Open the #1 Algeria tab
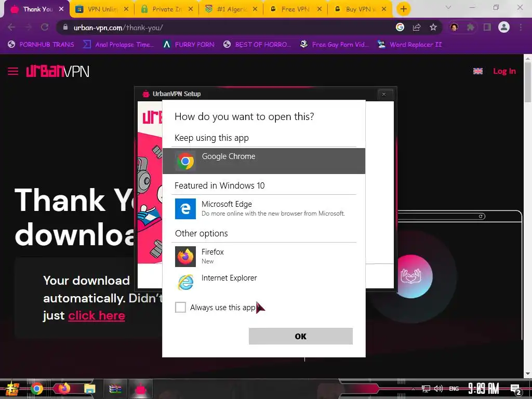 pos(231,9)
